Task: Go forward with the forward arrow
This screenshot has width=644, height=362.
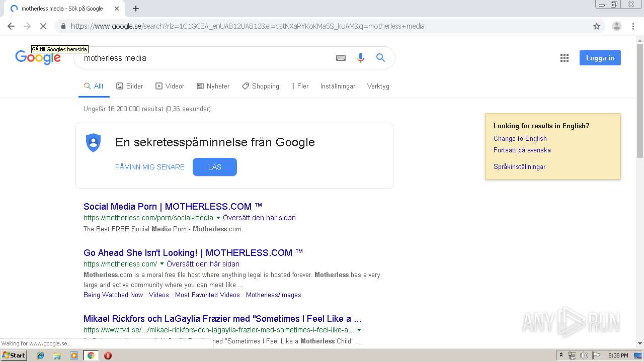Action: point(27,26)
